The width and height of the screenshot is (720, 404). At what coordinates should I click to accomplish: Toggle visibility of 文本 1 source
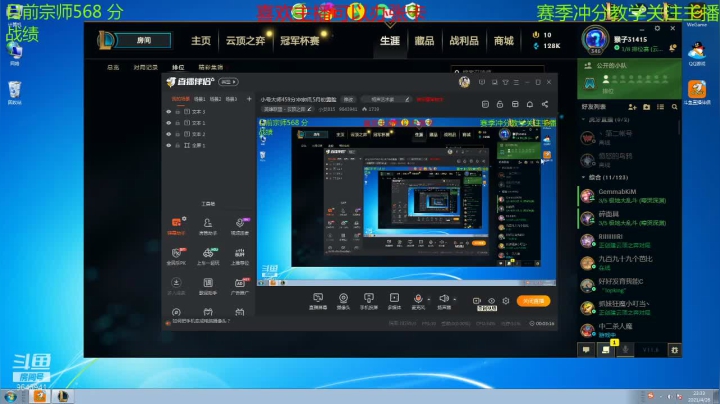coord(169,123)
